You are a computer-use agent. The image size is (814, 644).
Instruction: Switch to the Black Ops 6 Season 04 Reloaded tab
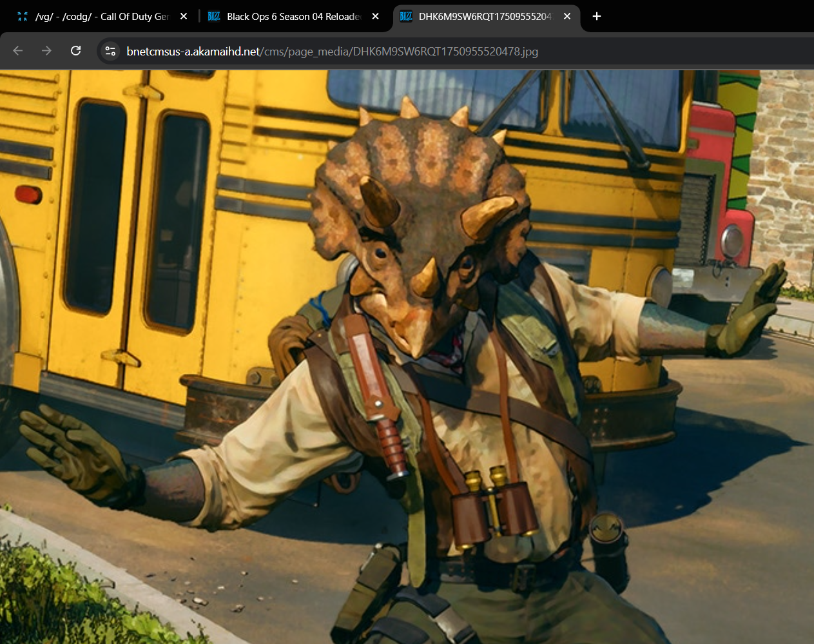[x=293, y=16]
